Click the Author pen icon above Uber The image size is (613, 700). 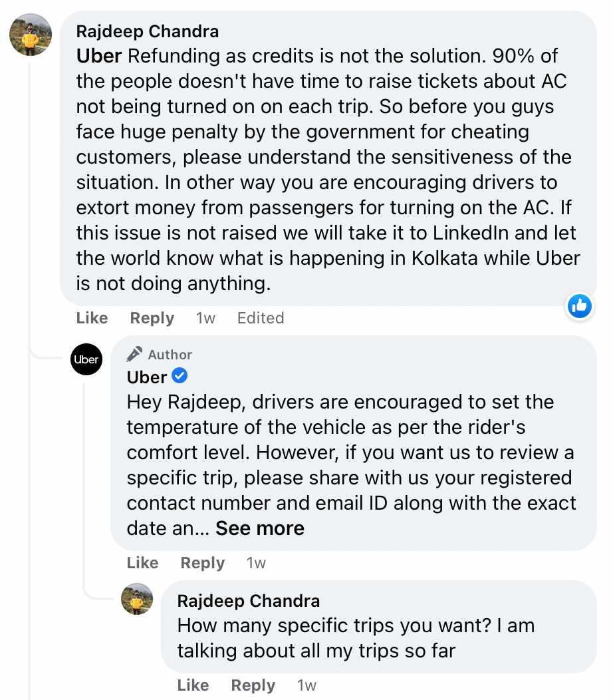[135, 354]
